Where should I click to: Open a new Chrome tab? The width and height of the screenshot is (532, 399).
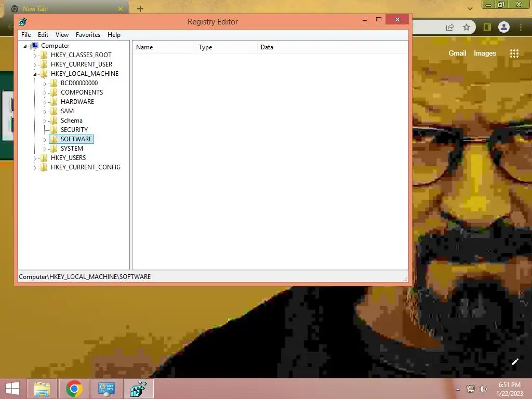(x=140, y=9)
